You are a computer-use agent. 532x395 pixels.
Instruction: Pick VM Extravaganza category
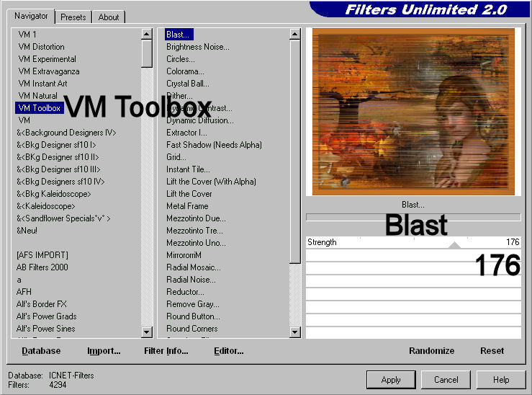pos(49,71)
